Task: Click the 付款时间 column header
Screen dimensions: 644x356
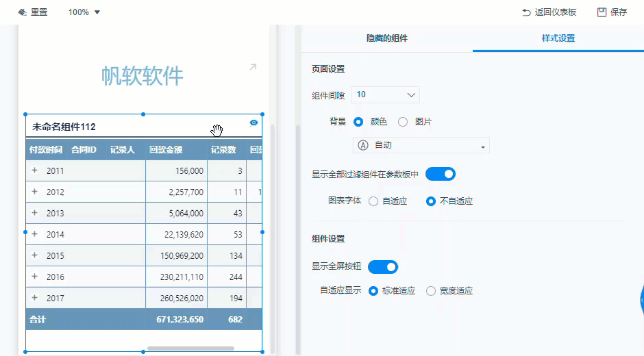Action: [x=46, y=150]
